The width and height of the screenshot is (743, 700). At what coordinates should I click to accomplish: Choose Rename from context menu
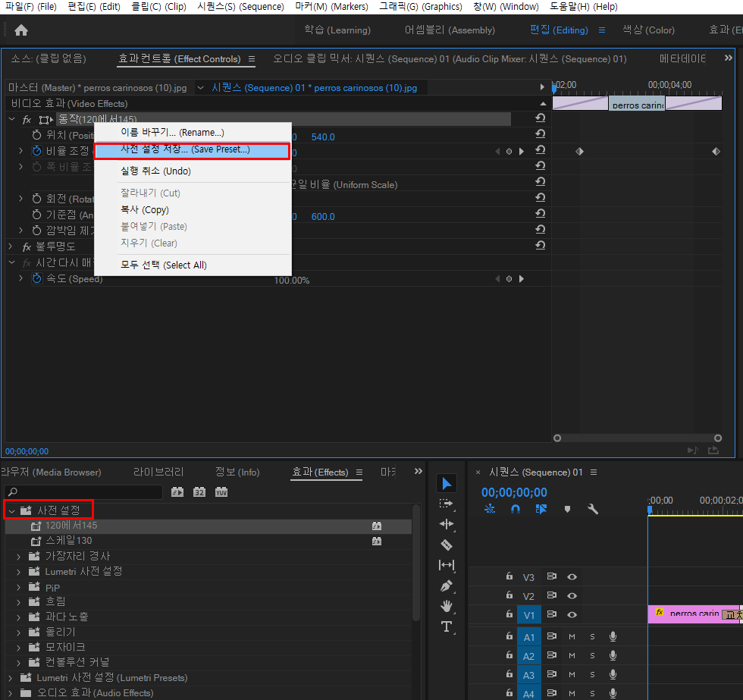tap(192, 132)
